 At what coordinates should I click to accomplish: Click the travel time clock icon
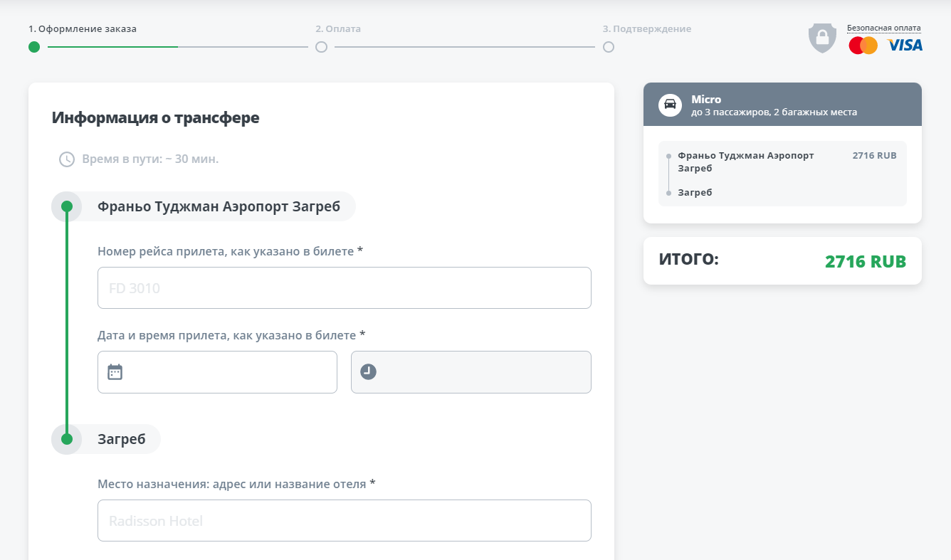[x=66, y=159]
